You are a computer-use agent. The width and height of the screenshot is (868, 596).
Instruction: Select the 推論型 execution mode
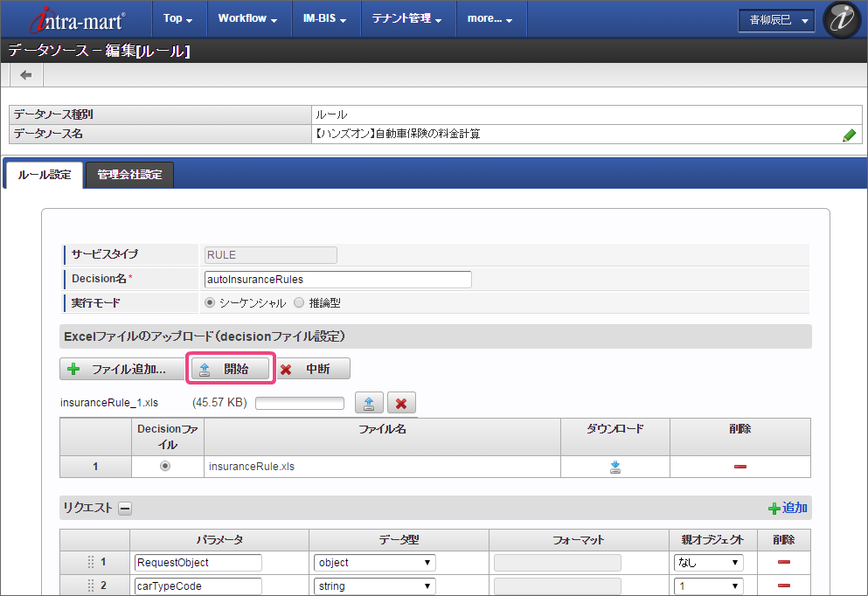click(299, 303)
